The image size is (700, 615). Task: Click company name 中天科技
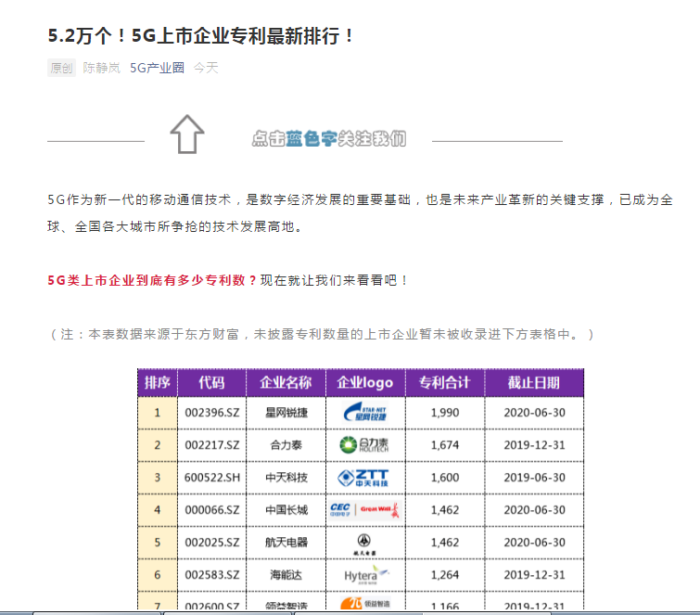[286, 478]
